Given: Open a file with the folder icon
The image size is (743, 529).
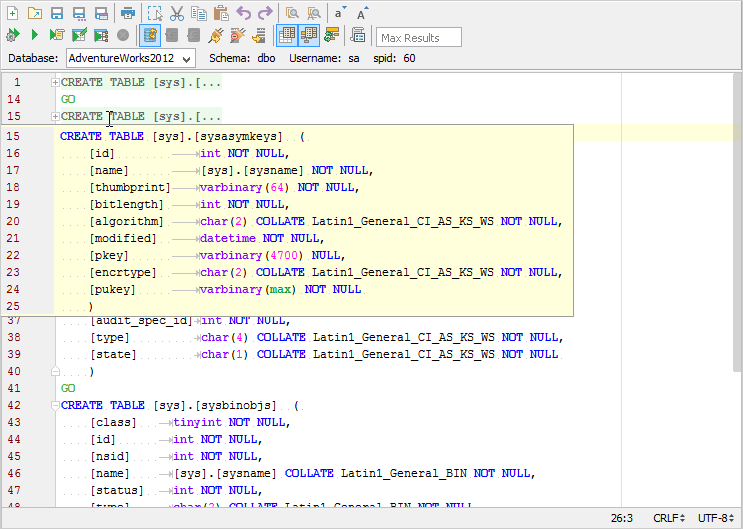Looking at the screenshot, I should coord(35,13).
